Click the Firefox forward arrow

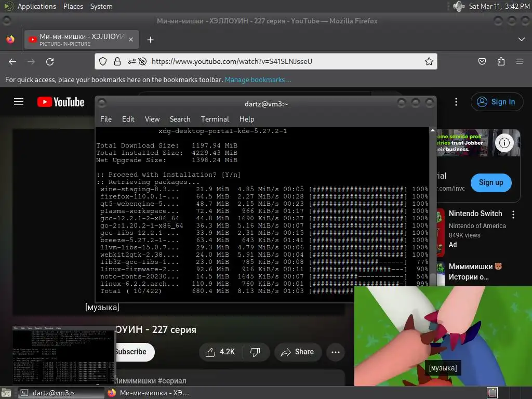click(x=31, y=61)
